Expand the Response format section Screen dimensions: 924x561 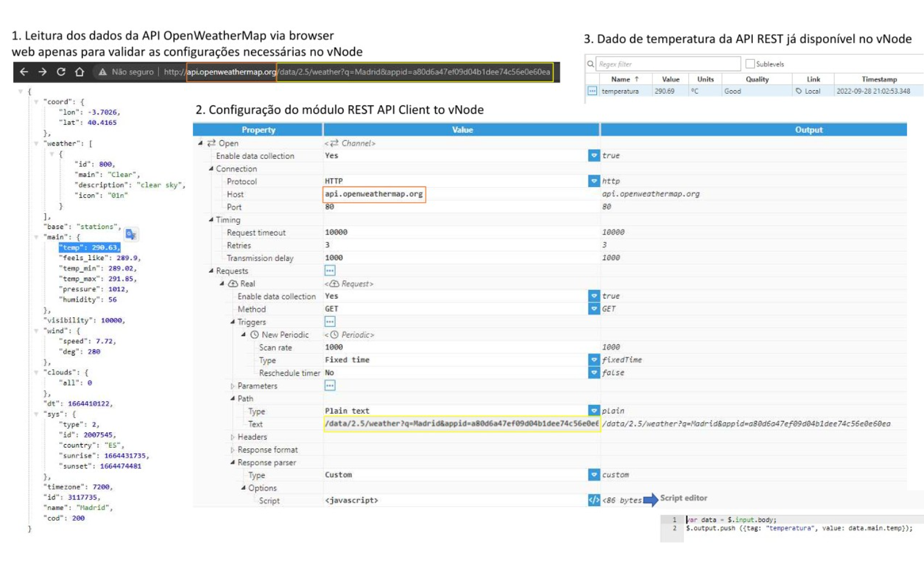(233, 450)
